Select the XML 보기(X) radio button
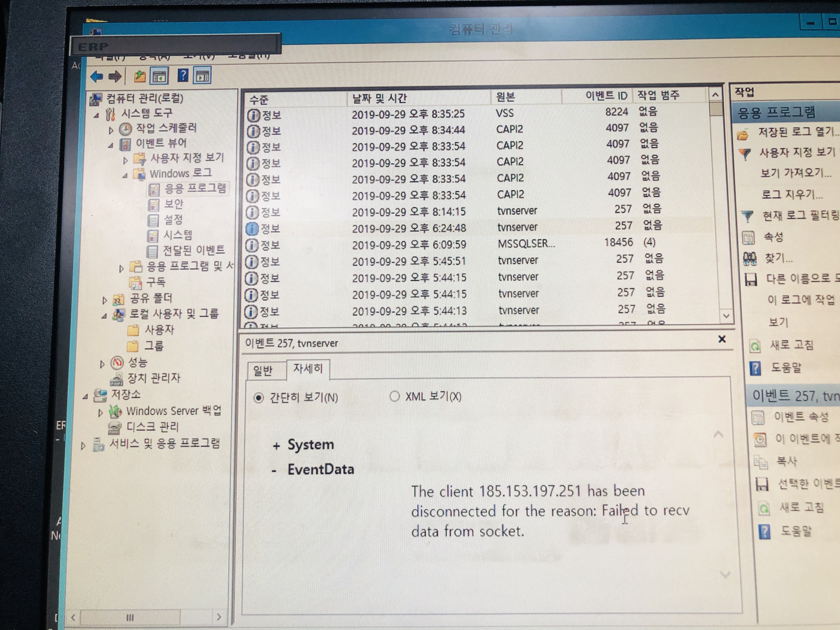The image size is (840, 630). pos(395,396)
